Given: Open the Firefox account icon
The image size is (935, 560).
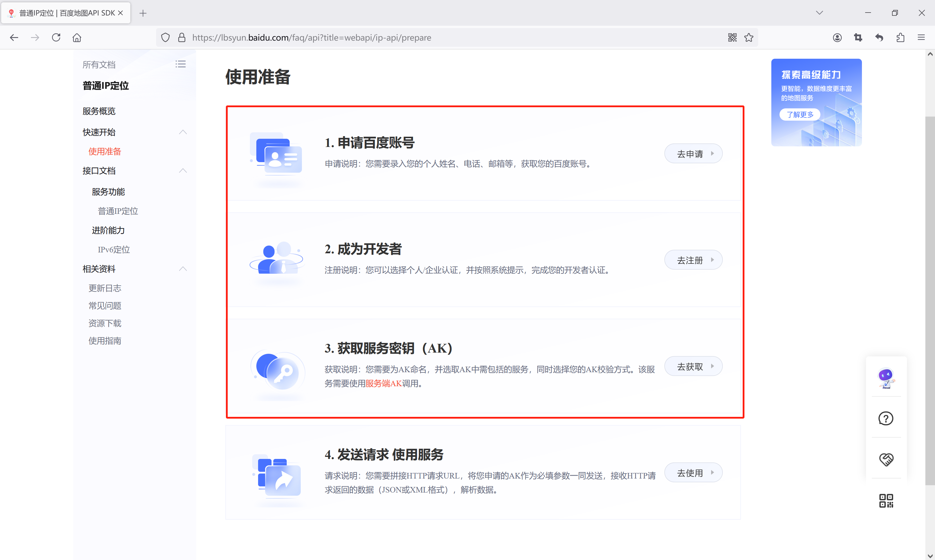Looking at the screenshot, I should click(837, 37).
